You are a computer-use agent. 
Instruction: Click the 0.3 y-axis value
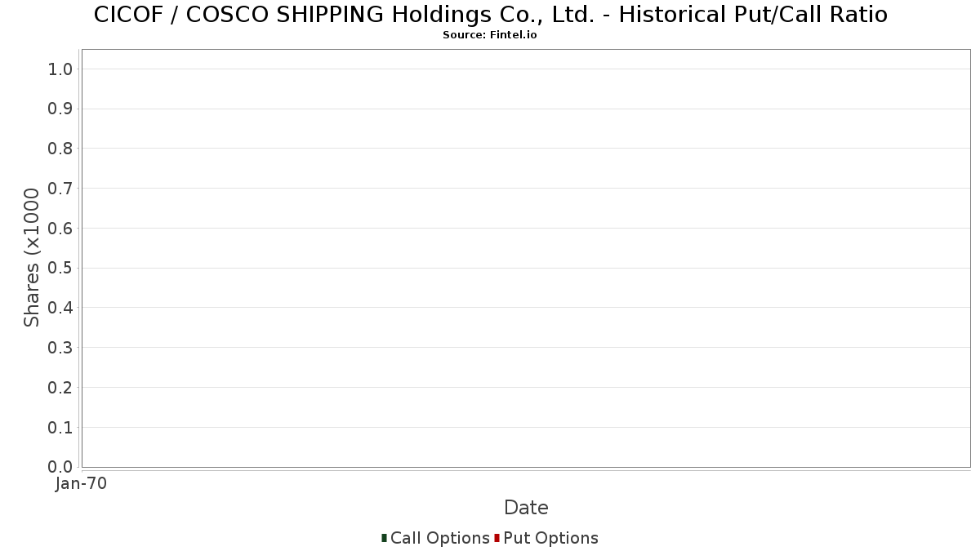(x=61, y=348)
